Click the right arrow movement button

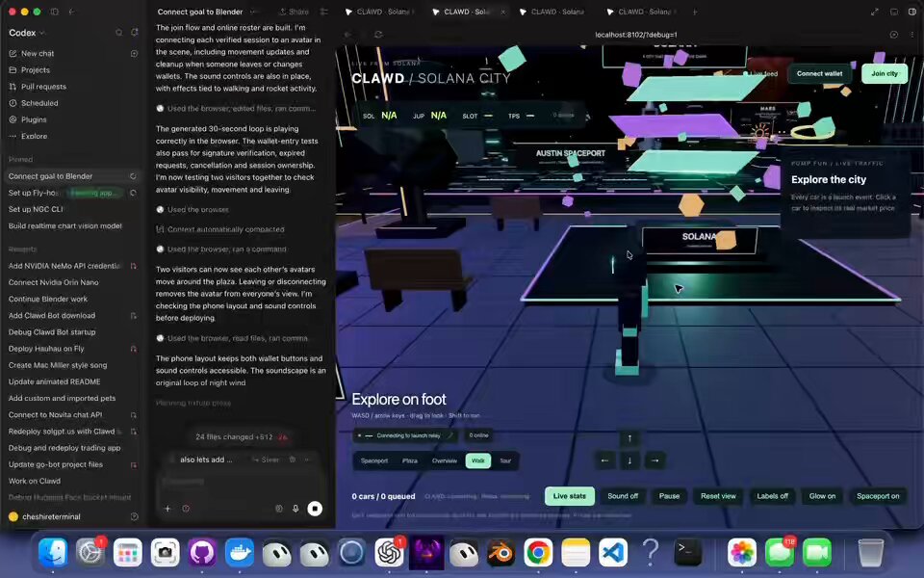coord(654,460)
